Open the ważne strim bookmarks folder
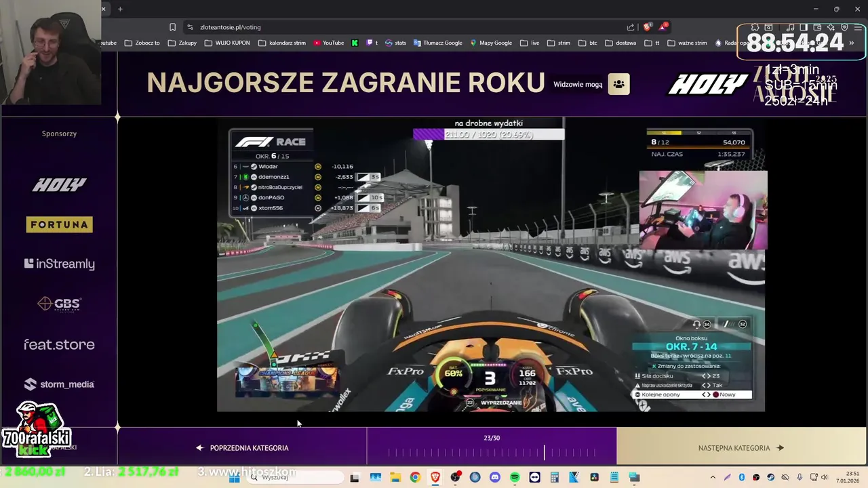The height and width of the screenshot is (488, 868). 687,43
